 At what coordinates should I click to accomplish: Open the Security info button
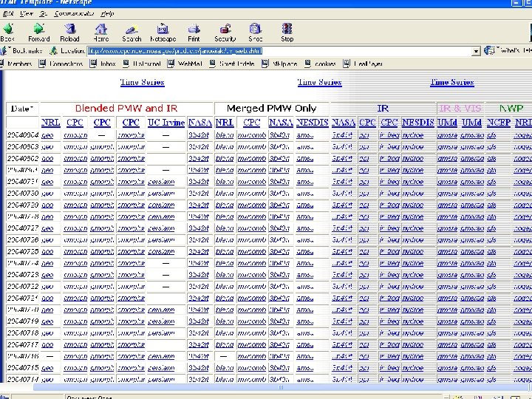(225, 31)
